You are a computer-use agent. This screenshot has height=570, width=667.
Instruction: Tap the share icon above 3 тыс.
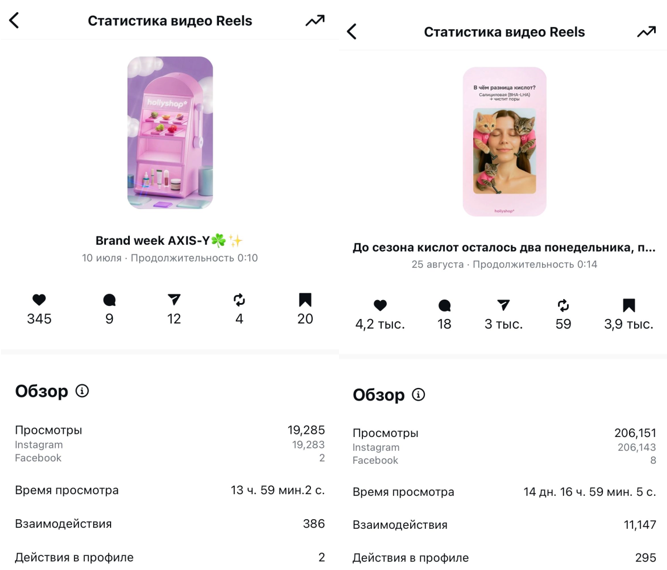tap(503, 305)
